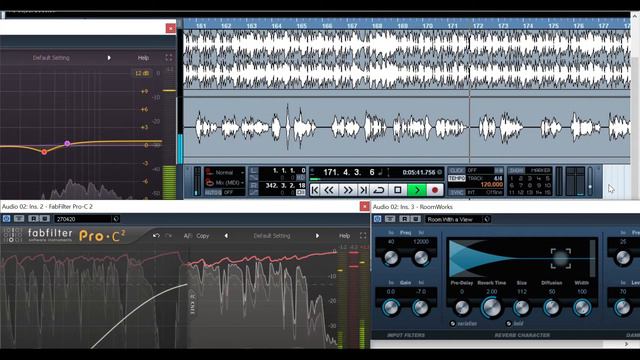Click the Size knob in RoomWorks

[521, 307]
